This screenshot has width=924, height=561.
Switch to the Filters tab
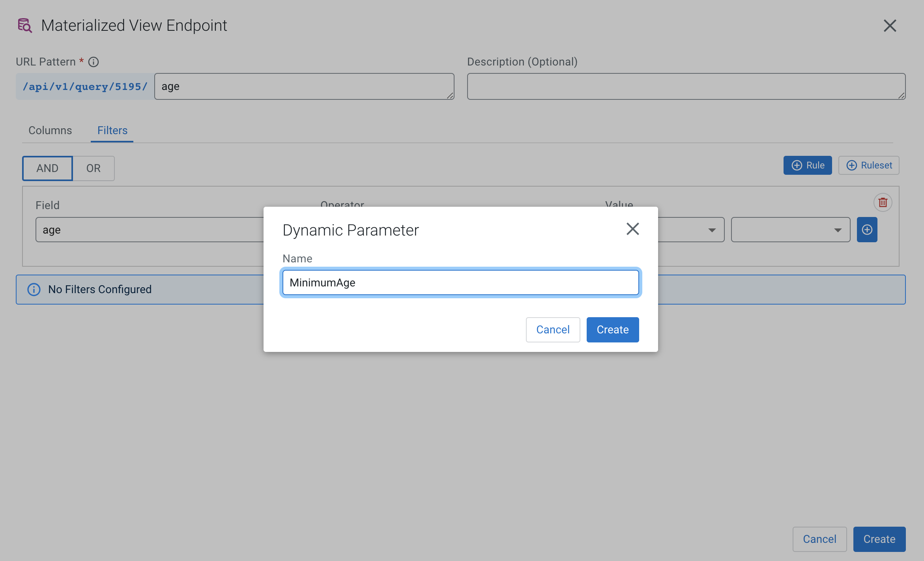112,131
